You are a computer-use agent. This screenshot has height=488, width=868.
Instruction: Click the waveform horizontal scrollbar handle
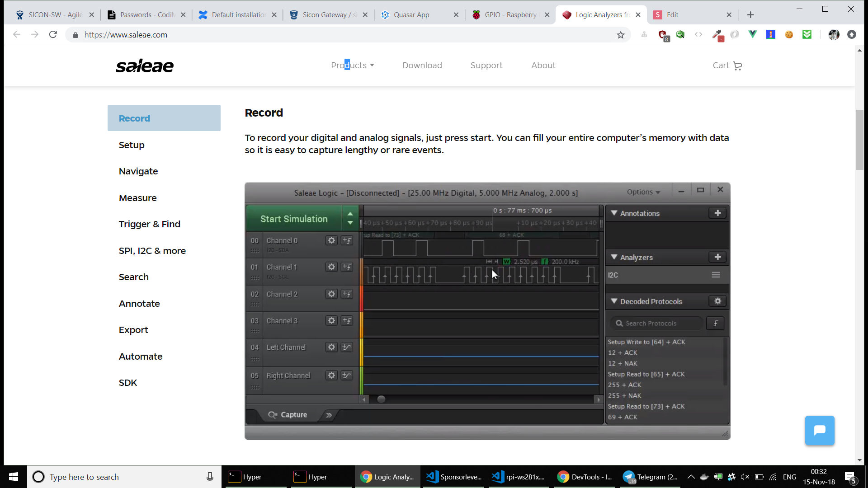tap(381, 399)
